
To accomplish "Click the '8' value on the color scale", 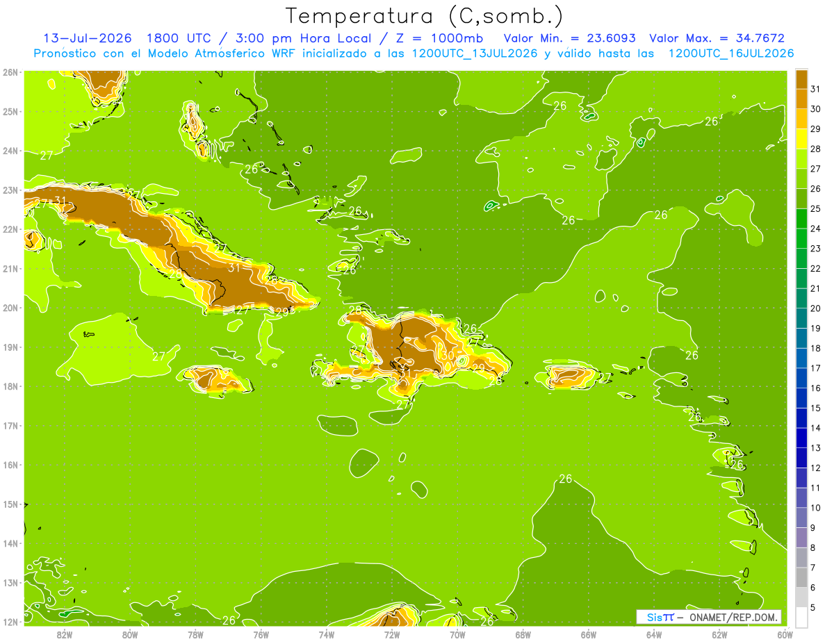I will (813, 548).
